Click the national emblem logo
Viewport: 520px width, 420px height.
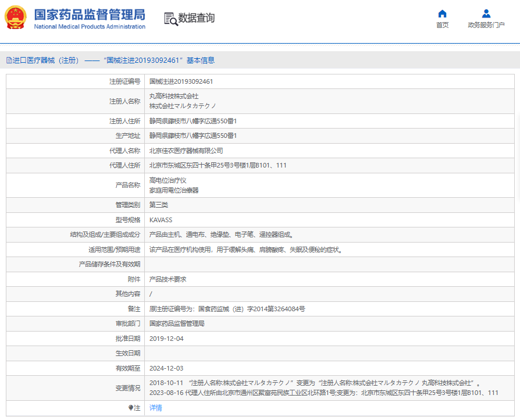(x=15, y=17)
